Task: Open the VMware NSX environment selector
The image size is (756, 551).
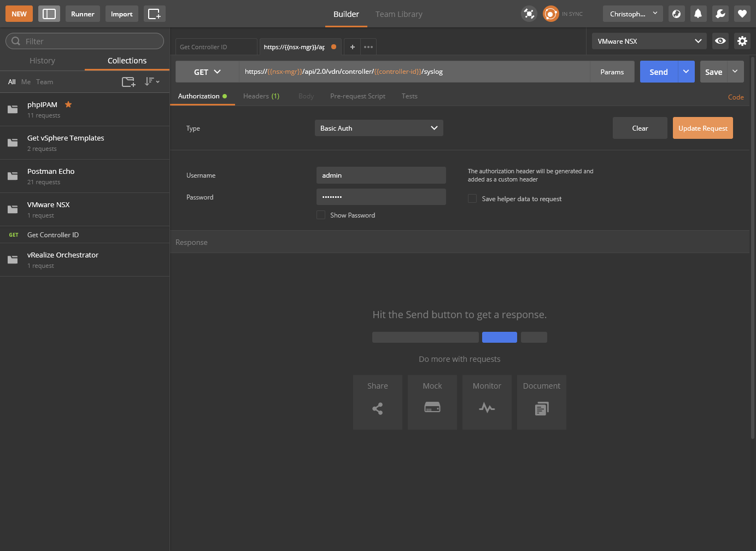Action: [649, 41]
